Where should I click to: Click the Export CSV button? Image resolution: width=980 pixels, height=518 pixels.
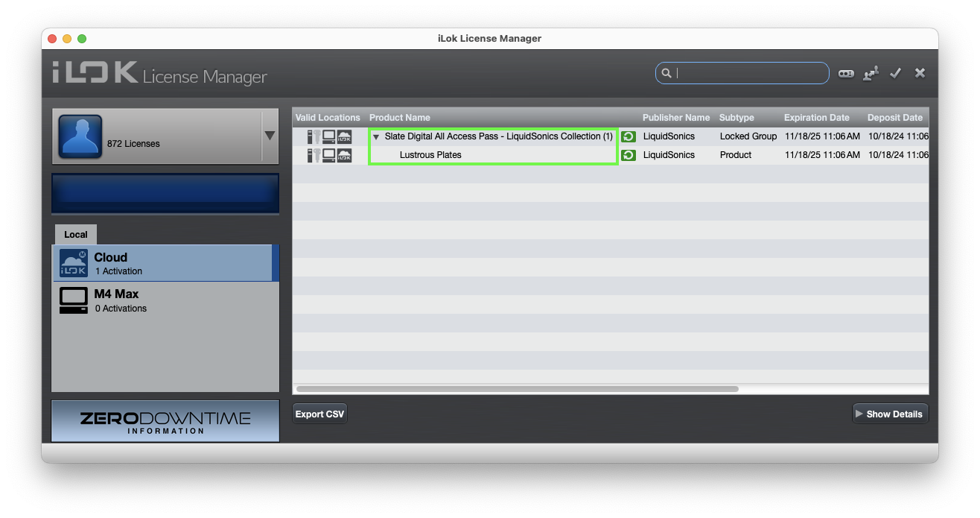coord(319,414)
